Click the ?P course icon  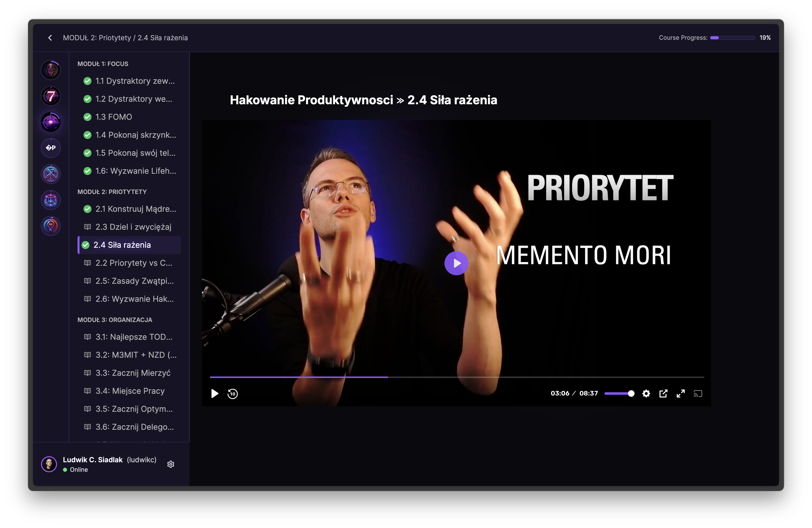point(50,148)
